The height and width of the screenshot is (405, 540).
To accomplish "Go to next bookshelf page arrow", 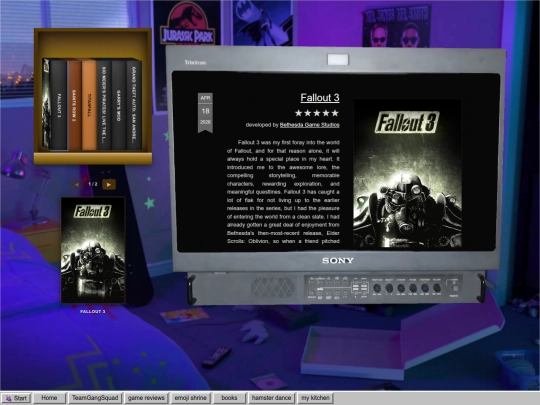I will (109, 184).
